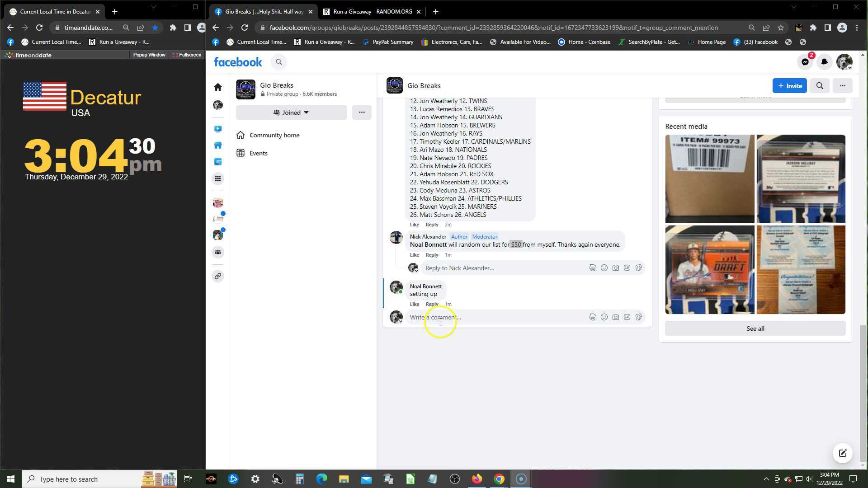Toggle Fullscreen on the timeanddate clock
Viewport: 868px width, 488px height.
[187, 55]
